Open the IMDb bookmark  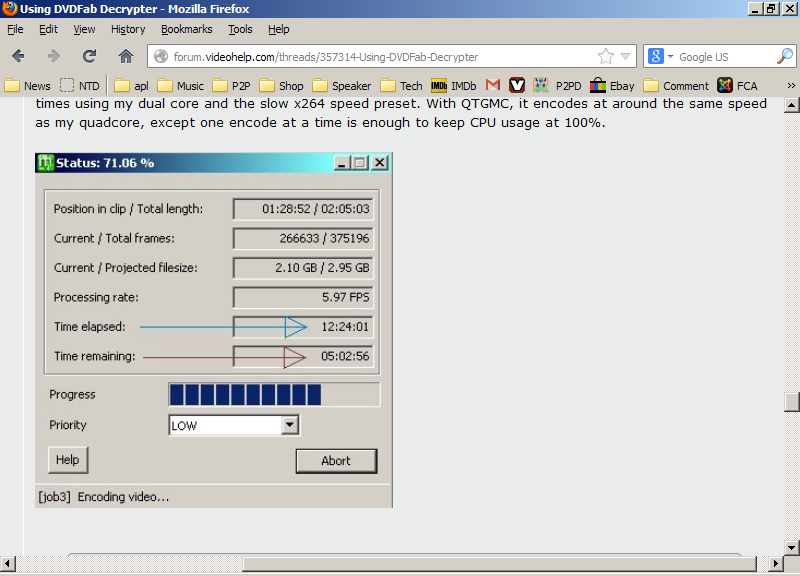[x=454, y=86]
